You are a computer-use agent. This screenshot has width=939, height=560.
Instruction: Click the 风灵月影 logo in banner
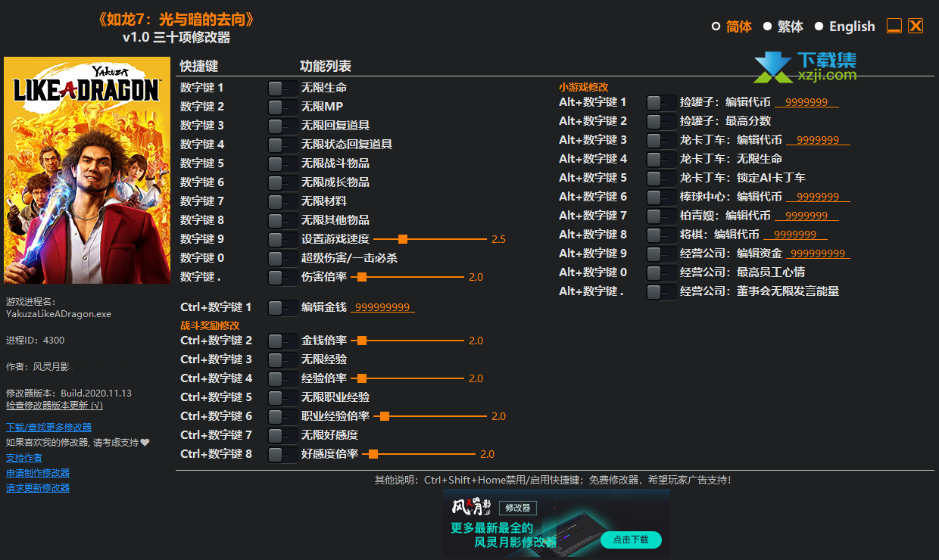[x=471, y=507]
